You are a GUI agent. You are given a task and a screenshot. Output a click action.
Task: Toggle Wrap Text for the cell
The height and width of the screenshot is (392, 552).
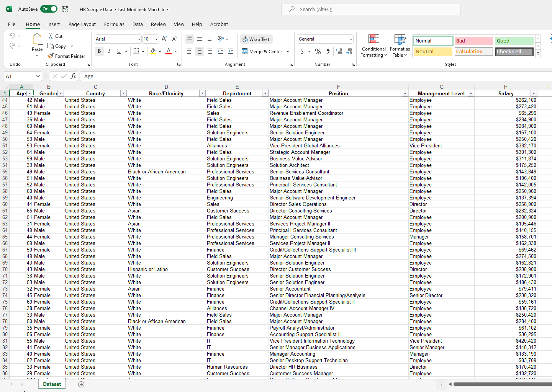tap(256, 39)
